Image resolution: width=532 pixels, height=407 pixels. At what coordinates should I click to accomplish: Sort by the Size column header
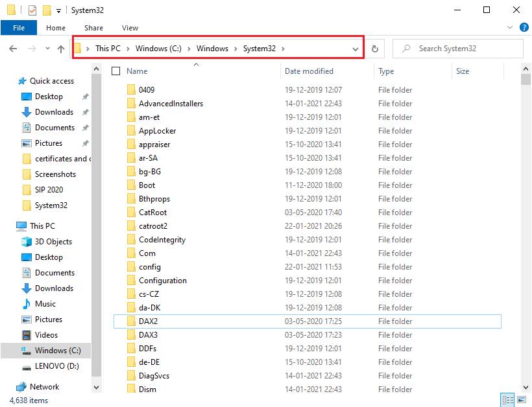coord(463,71)
